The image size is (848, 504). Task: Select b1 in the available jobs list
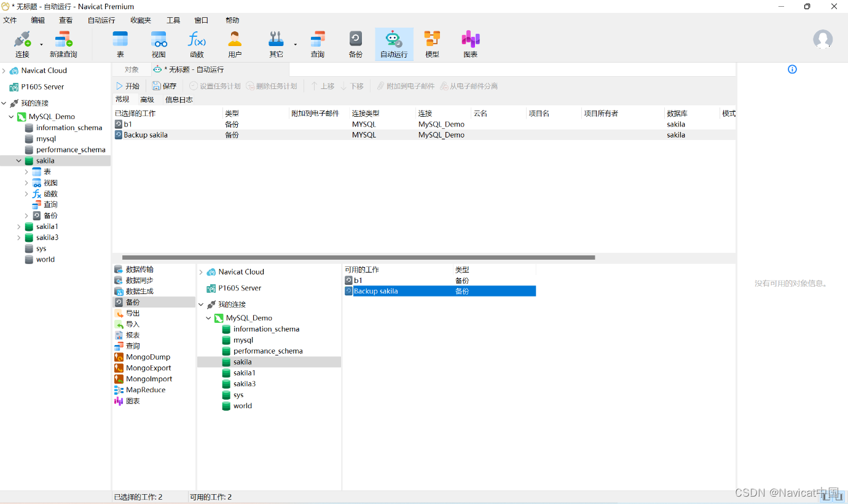tap(440, 281)
